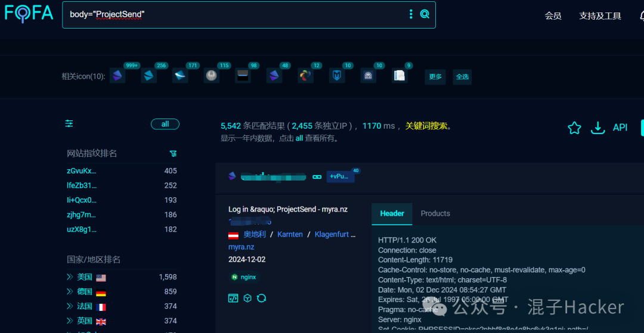Click the Karnten region link
This screenshot has width=644, height=333.
click(290, 235)
